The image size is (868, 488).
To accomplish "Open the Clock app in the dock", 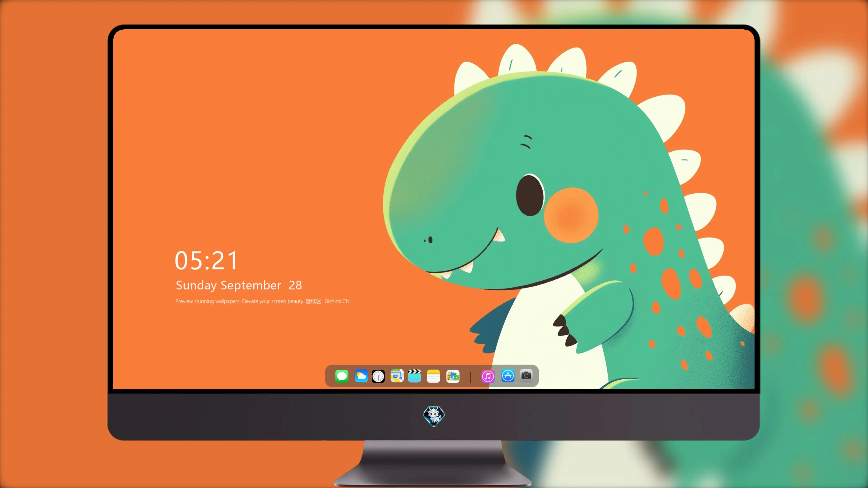I will coord(378,376).
